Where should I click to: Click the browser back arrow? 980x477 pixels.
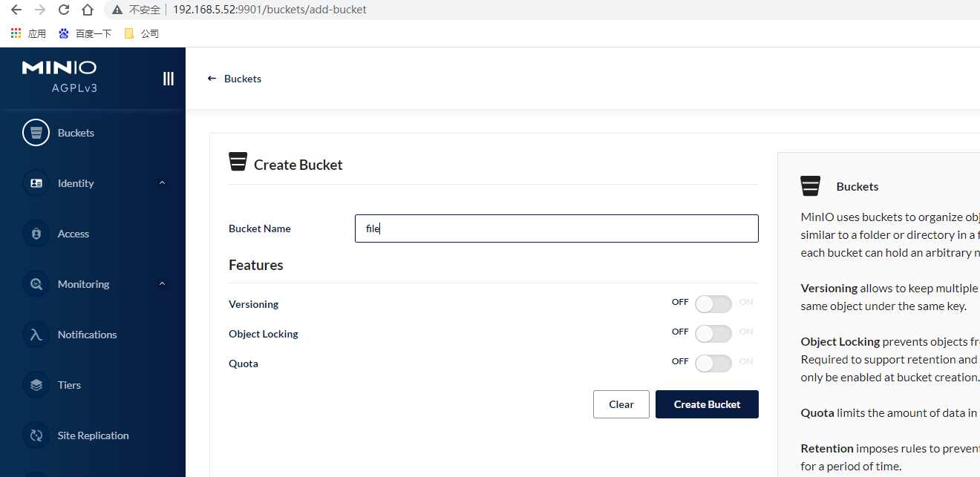16,10
